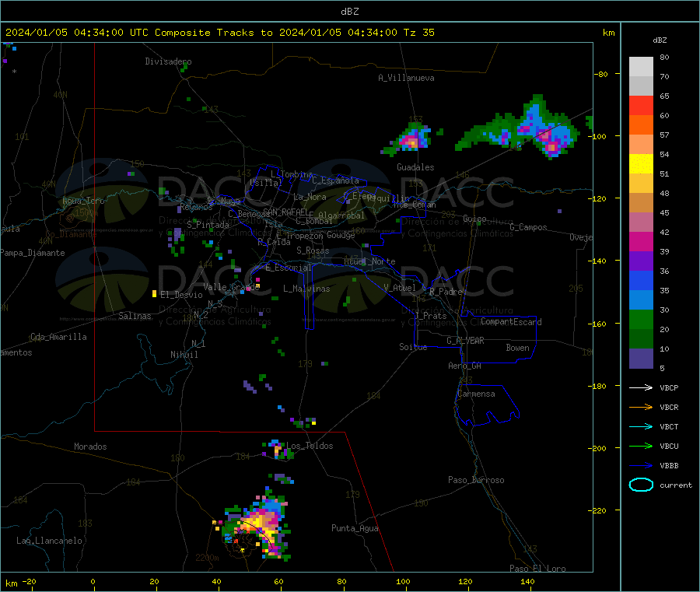
Task: Click the Valle_Grande map label
Action: [231, 287]
